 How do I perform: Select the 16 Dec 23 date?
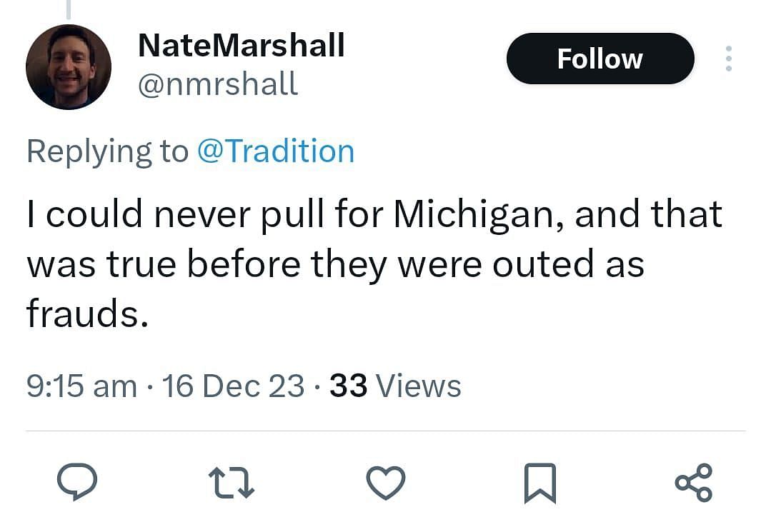pos(233,386)
